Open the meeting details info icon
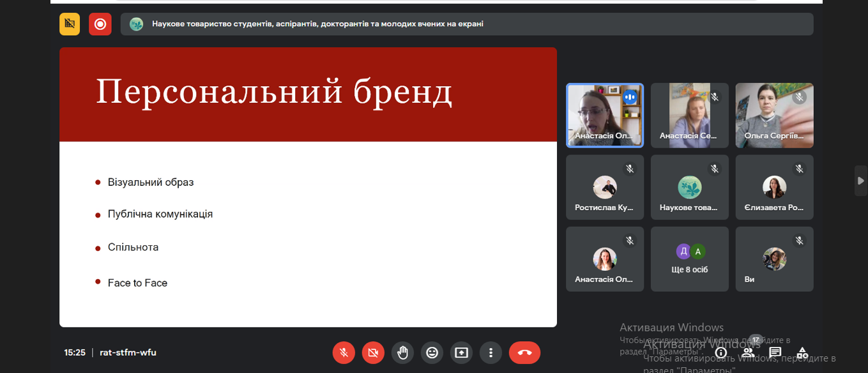 [x=721, y=353]
